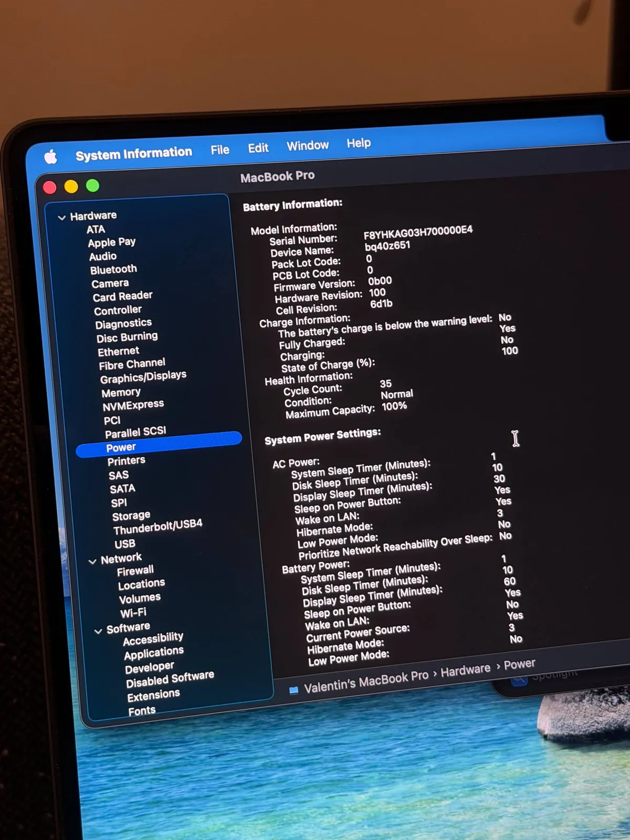Viewport: 630px width, 840px height.
Task: Click the MacBook Pro window title
Action: (277, 176)
